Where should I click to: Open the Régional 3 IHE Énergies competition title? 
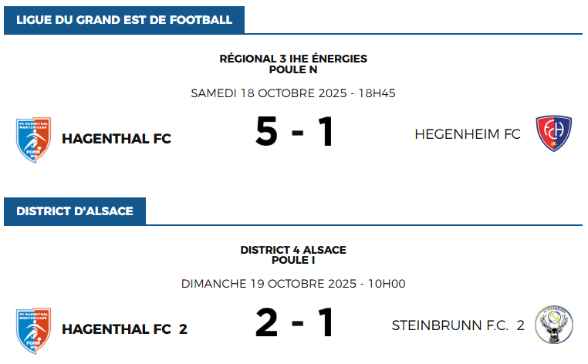(x=293, y=59)
